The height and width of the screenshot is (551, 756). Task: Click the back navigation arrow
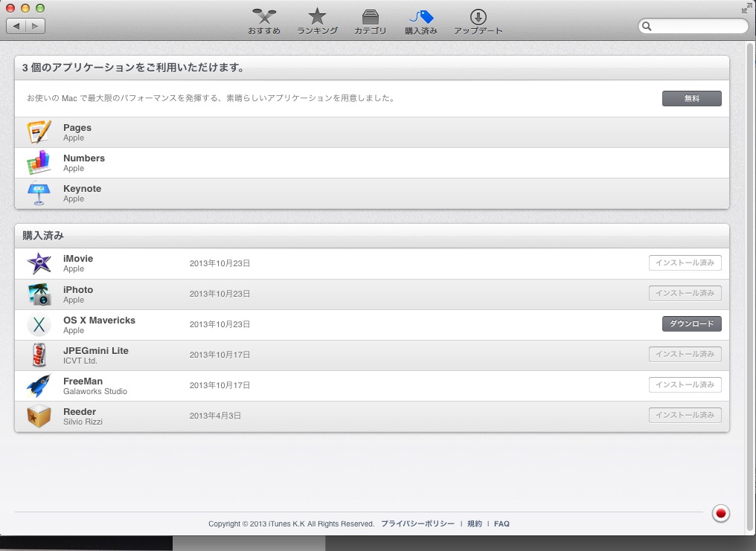(16, 26)
